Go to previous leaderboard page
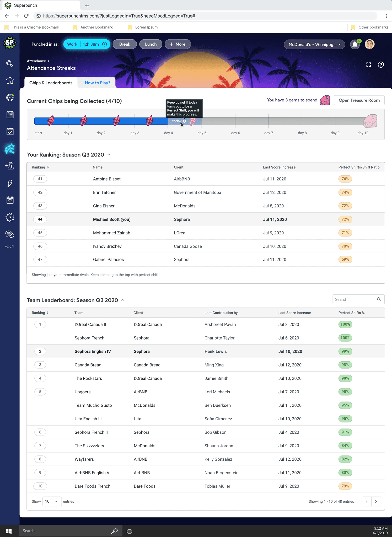Image resolution: width=392 pixels, height=537 pixels. point(367,501)
